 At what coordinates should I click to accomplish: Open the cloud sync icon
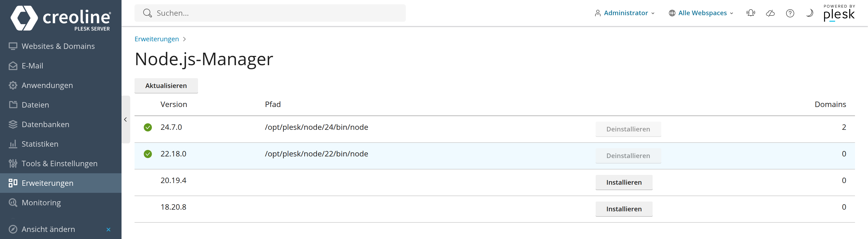pyautogui.click(x=770, y=13)
